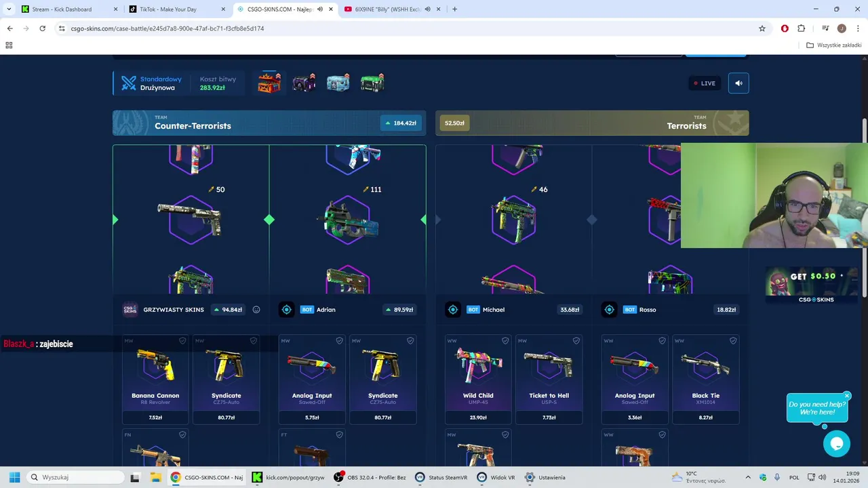Click the Terrorists 52.50zł total badge

pos(454,123)
